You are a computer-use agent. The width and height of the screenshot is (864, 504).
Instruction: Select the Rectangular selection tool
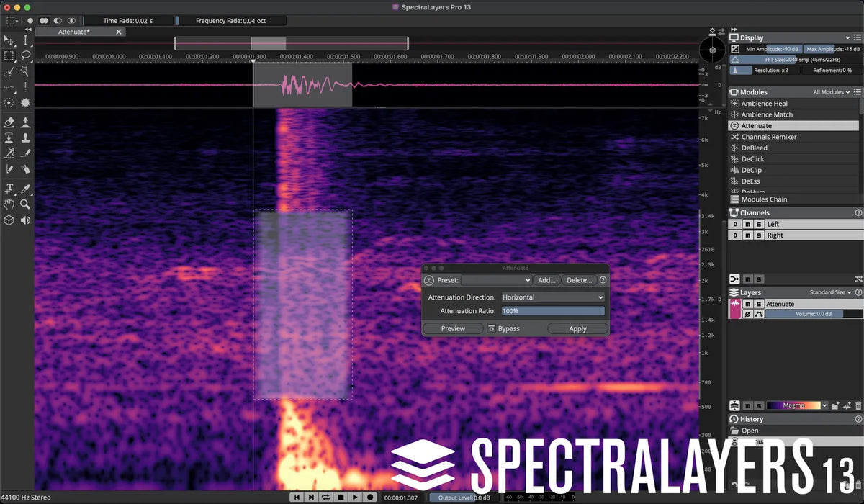click(x=9, y=55)
